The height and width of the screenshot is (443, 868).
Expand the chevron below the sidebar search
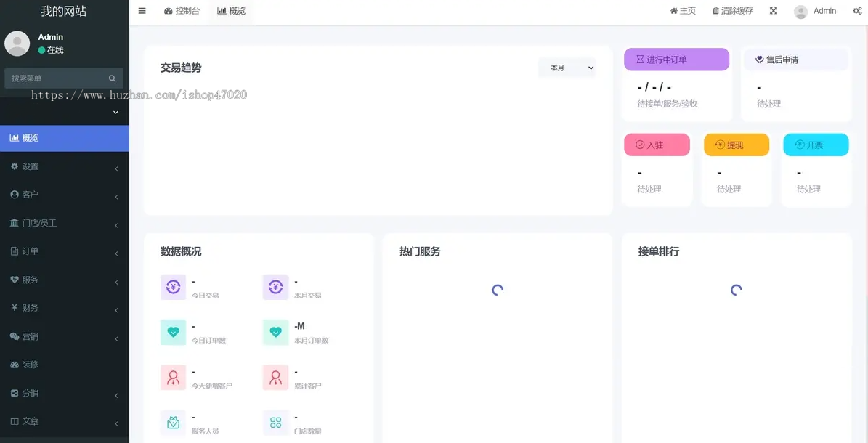coord(115,112)
